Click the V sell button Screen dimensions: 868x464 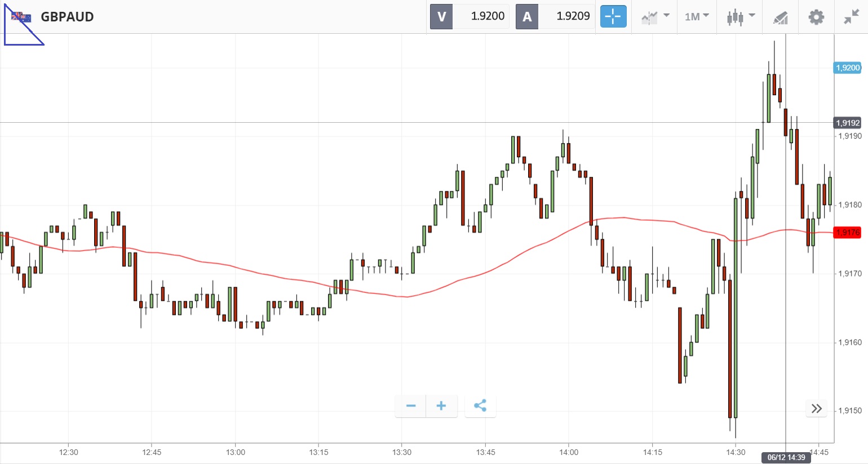click(x=441, y=17)
